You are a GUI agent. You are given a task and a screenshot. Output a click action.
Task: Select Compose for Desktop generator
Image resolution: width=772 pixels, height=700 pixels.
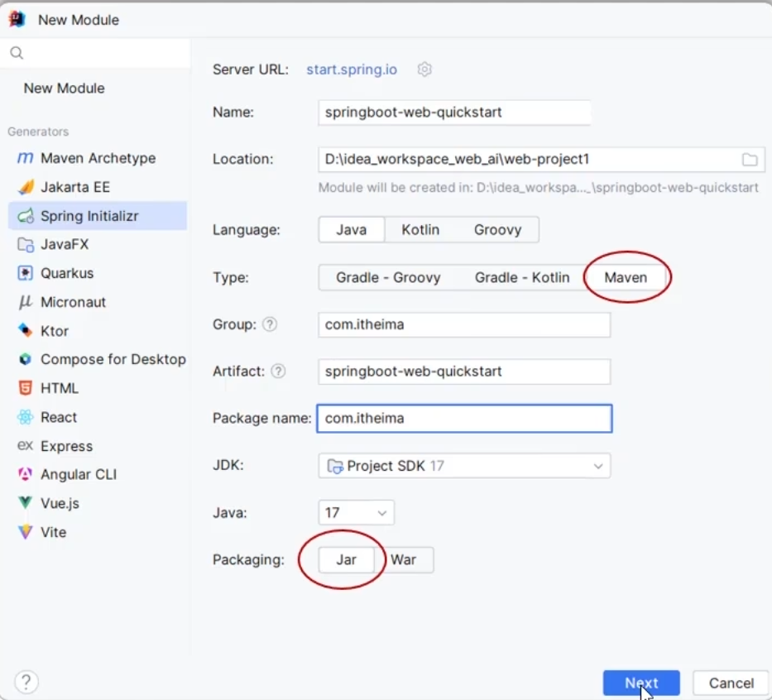[x=98, y=359]
